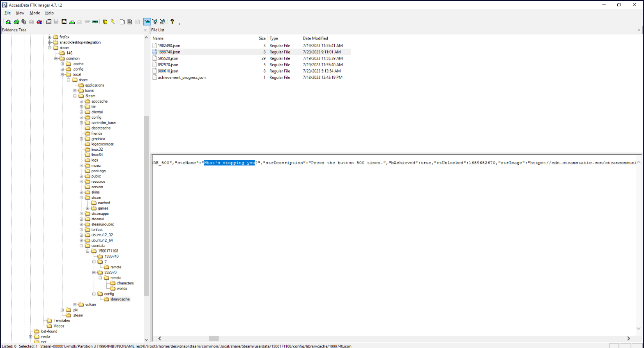Open the Mode menu
Viewport: 644px width, 348px height.
(35, 13)
